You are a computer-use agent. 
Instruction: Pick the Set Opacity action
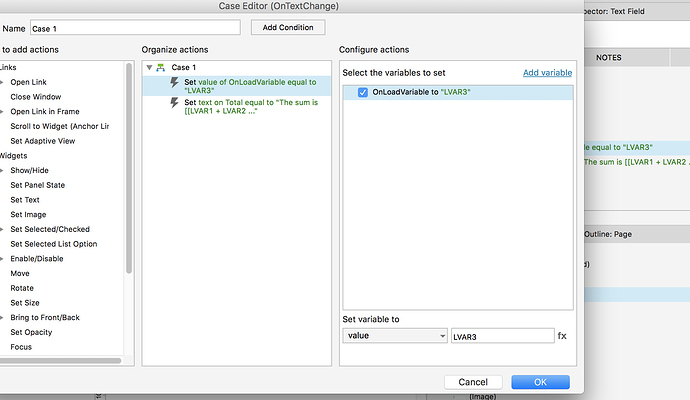tap(31, 332)
